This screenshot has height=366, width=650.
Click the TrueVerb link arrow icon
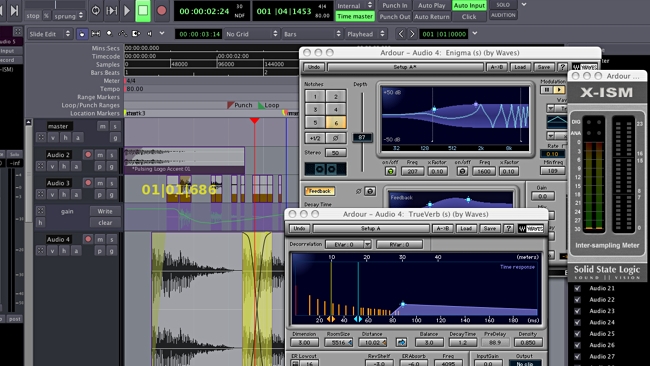(x=401, y=342)
